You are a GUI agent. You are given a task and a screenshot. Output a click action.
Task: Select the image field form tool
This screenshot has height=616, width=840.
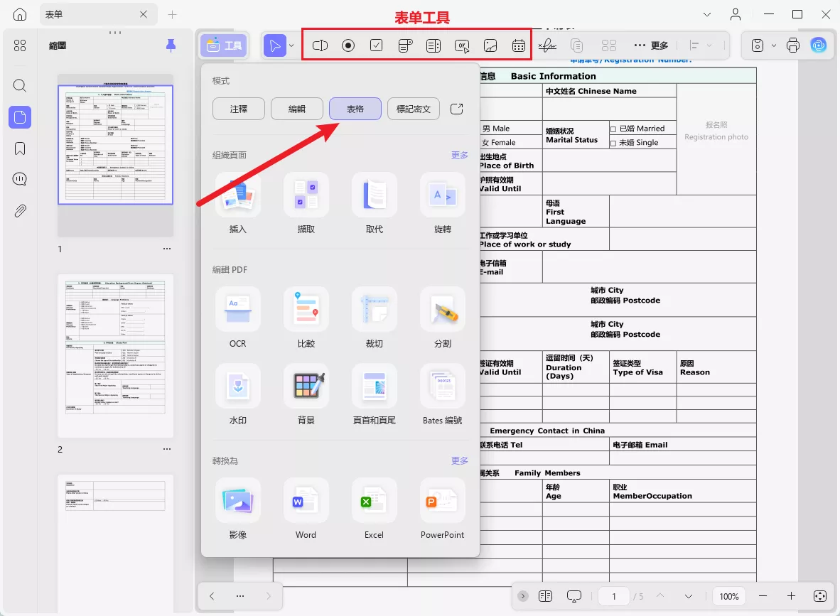pos(490,45)
